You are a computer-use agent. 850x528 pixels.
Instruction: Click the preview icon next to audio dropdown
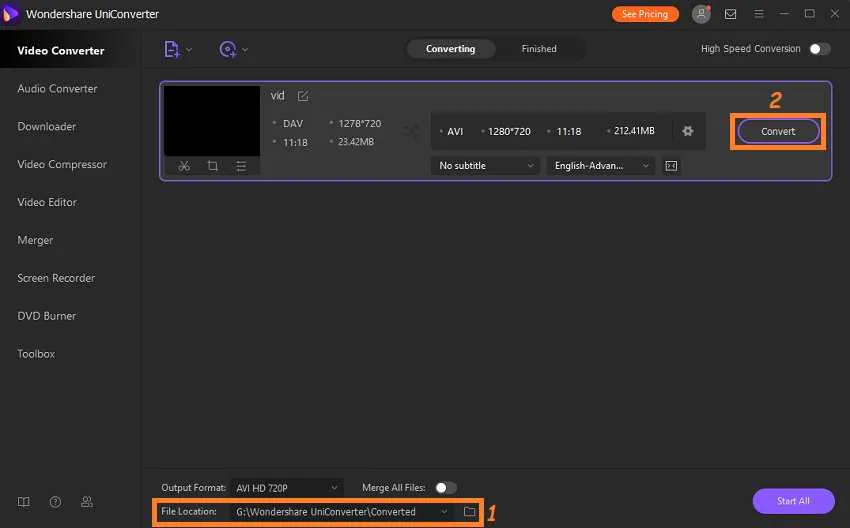pyautogui.click(x=671, y=166)
